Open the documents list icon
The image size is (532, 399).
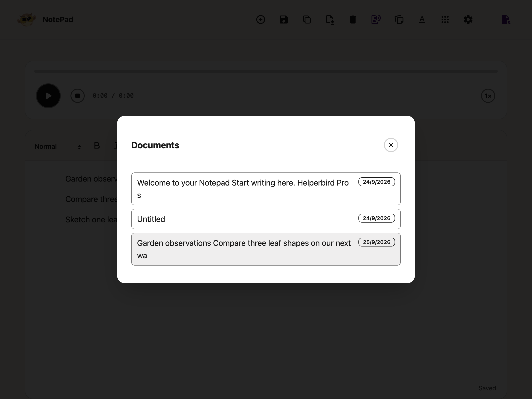[399, 20]
